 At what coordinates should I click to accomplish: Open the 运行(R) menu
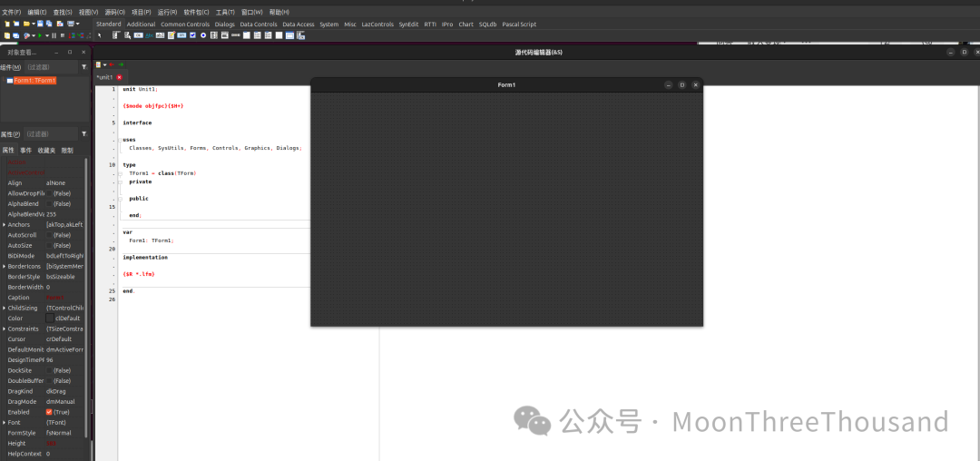[167, 12]
